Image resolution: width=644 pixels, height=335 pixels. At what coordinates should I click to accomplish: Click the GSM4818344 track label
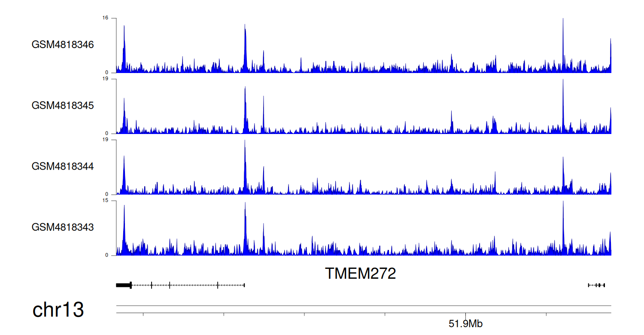tap(63, 166)
